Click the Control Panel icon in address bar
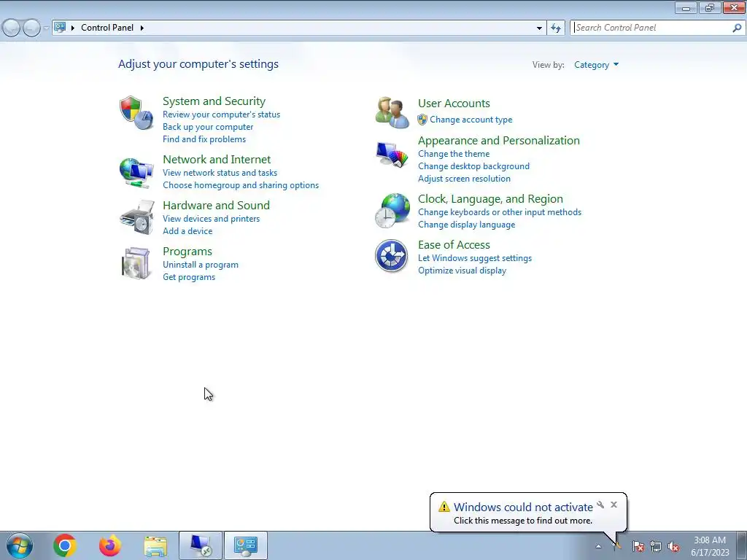The image size is (747, 560). (x=60, y=27)
